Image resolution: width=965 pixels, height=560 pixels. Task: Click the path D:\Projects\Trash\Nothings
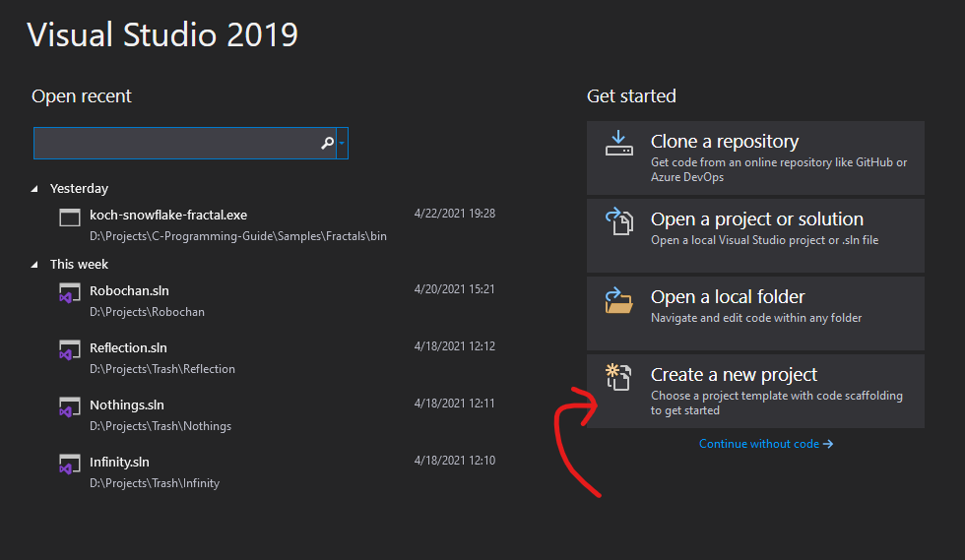[x=161, y=426]
